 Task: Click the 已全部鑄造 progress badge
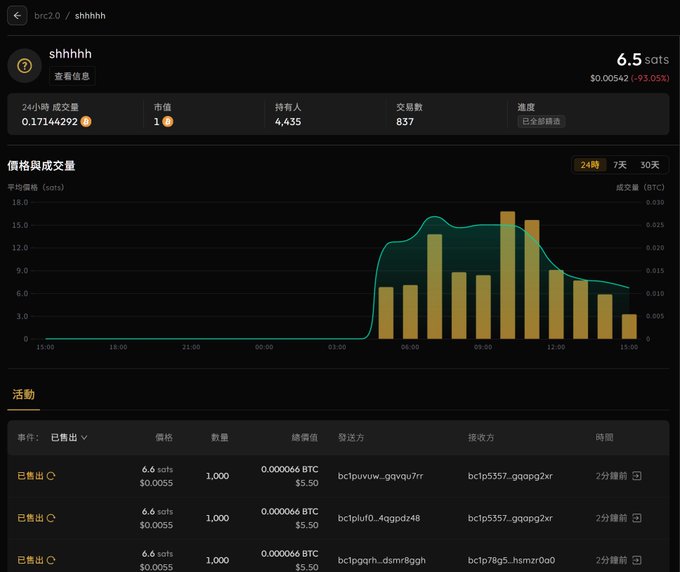click(x=541, y=121)
